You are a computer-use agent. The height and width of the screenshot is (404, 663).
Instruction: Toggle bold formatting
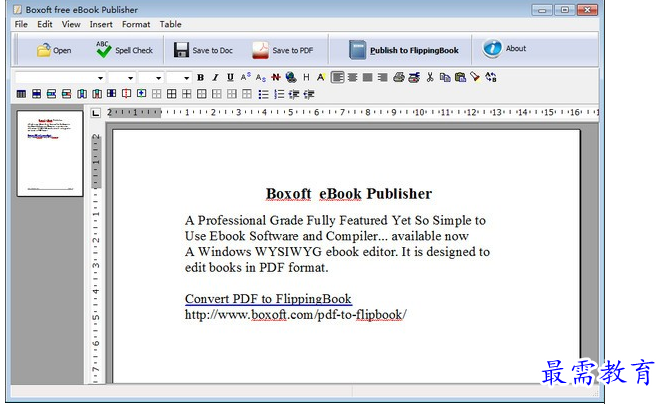point(200,77)
